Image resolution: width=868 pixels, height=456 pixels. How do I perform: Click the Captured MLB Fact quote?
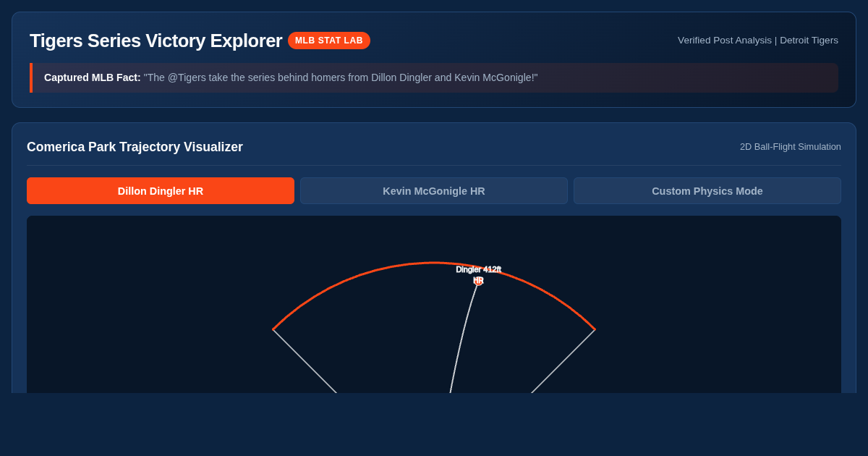click(434, 77)
